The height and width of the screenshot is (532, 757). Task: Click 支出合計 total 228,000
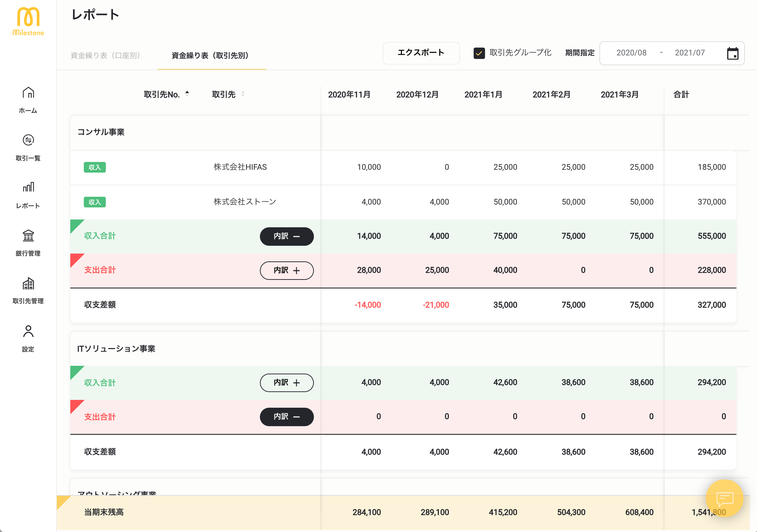[712, 270]
